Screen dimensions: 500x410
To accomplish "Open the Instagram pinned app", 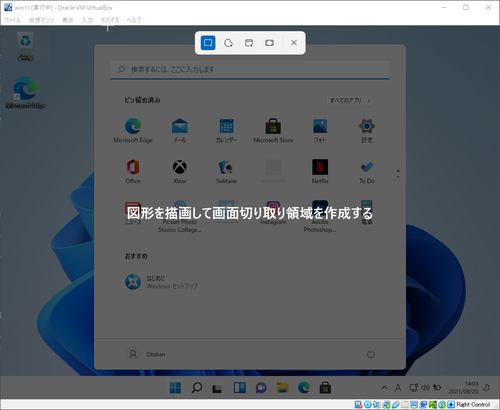I will tap(273, 212).
